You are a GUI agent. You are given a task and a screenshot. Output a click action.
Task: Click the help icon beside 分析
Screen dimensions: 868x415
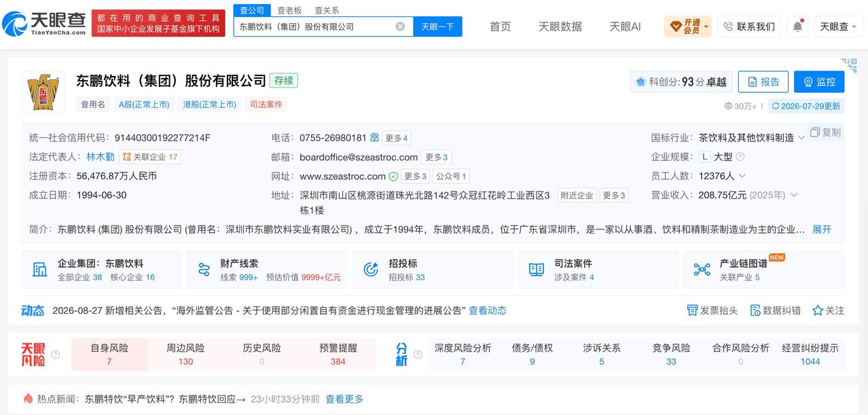click(418, 355)
